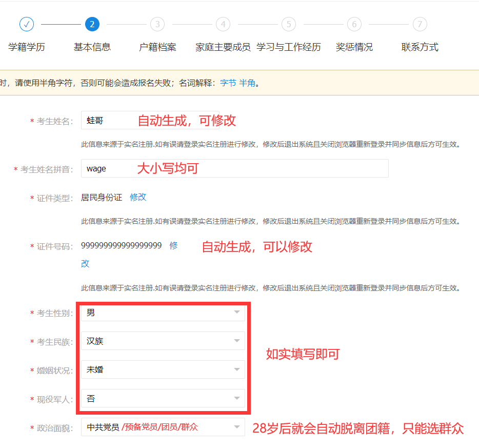Open the 现役军人 dropdown showing 否
This screenshot has height=448, width=479.
[x=236, y=398]
